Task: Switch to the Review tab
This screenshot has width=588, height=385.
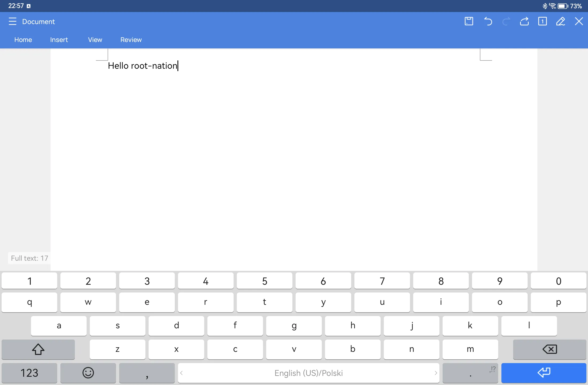Action: 131,40
